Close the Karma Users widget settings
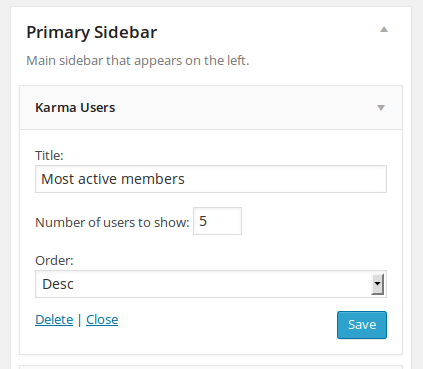423x369 pixels. [x=102, y=320]
